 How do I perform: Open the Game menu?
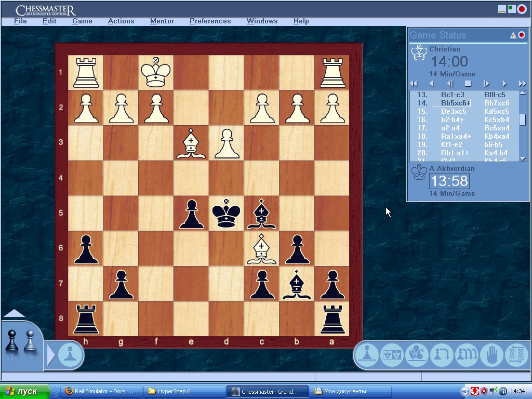[82, 21]
